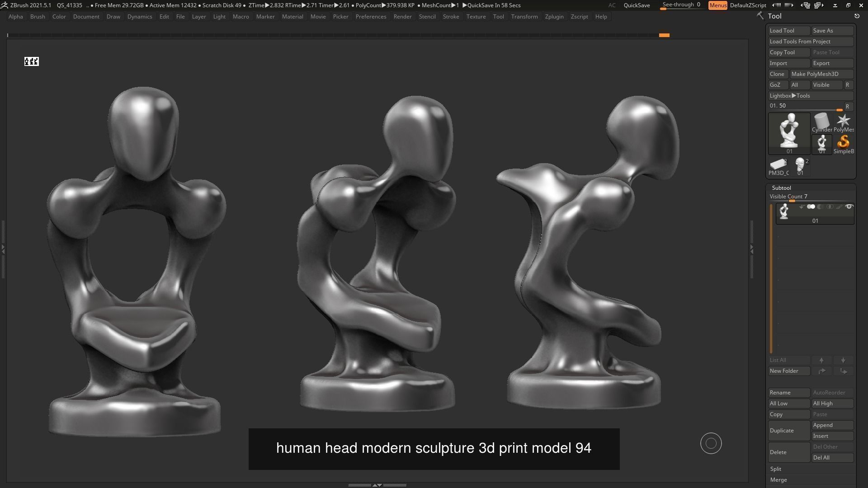Viewport: 868px width, 488px height.
Task: Open the Stroke menu
Action: [x=451, y=17]
